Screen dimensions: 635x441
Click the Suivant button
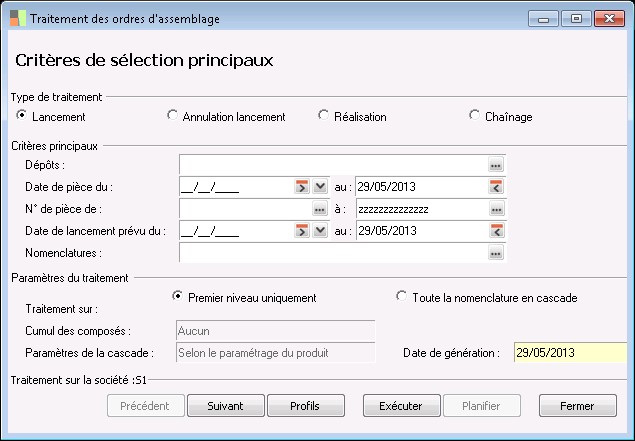coord(227,406)
